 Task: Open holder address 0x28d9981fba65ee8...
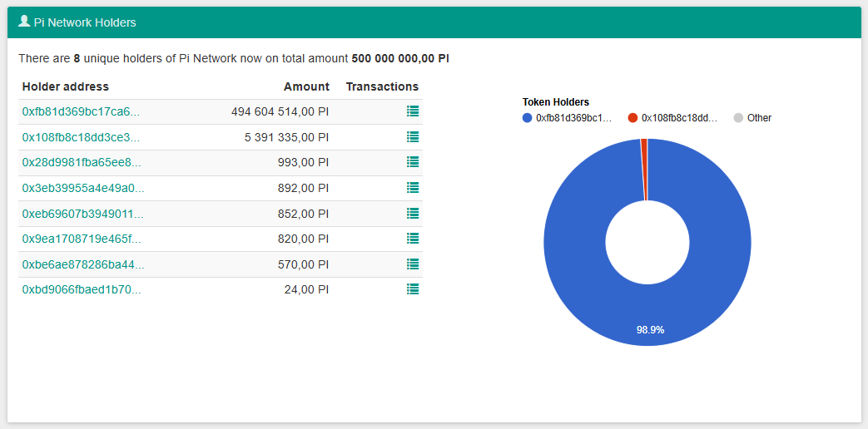tap(82, 162)
